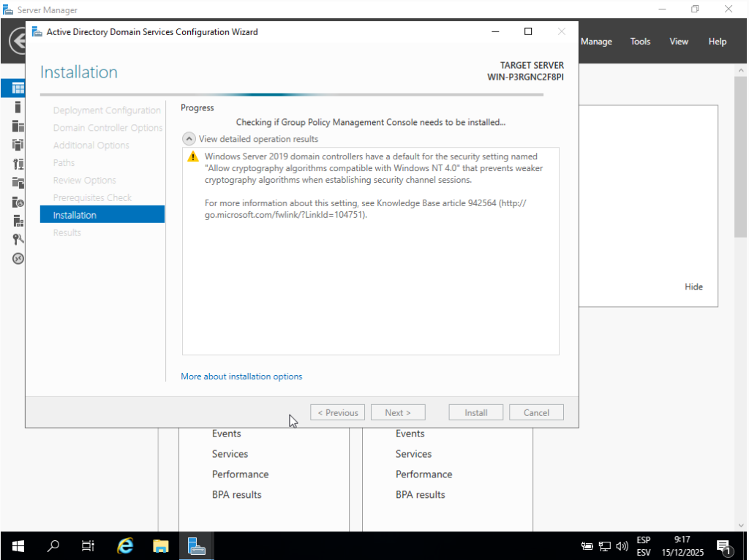Open File Explorer from the taskbar
Image resolution: width=749 pixels, height=560 pixels.
pyautogui.click(x=161, y=545)
